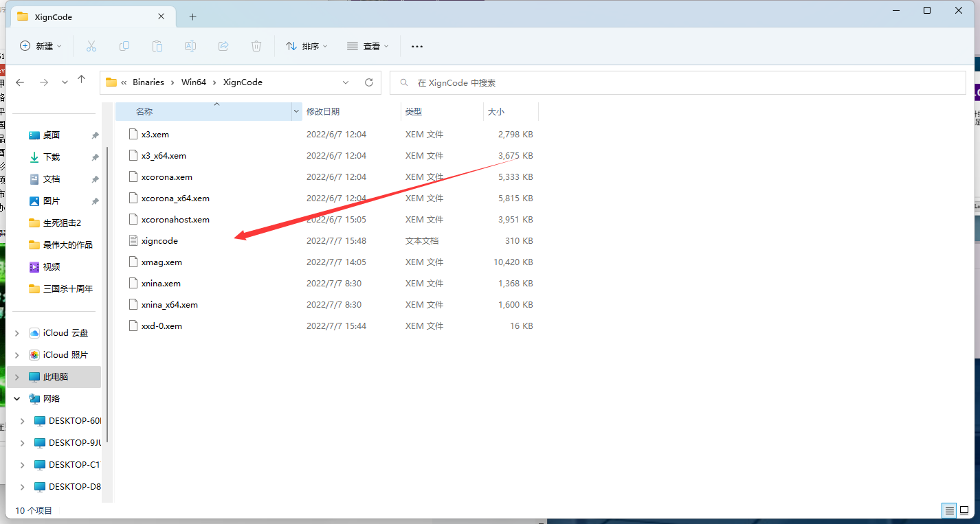Click the folder icon in address bar
The width and height of the screenshot is (980, 524).
111,82
